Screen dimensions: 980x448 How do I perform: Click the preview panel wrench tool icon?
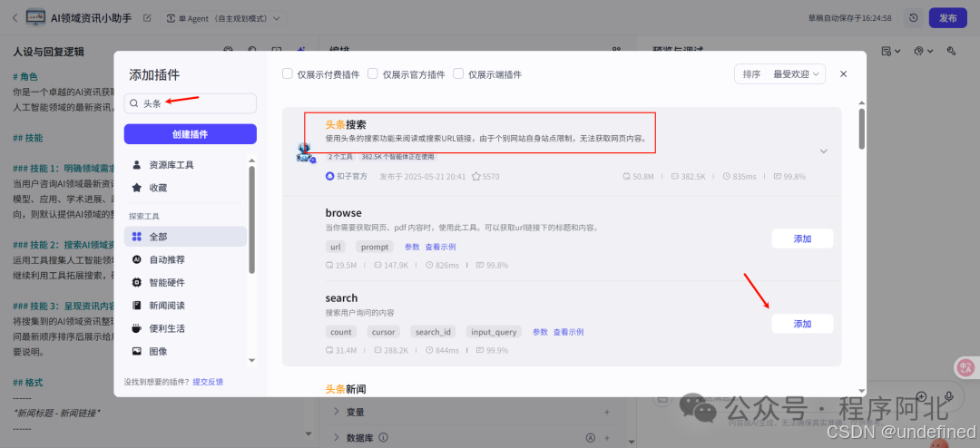click(x=951, y=51)
